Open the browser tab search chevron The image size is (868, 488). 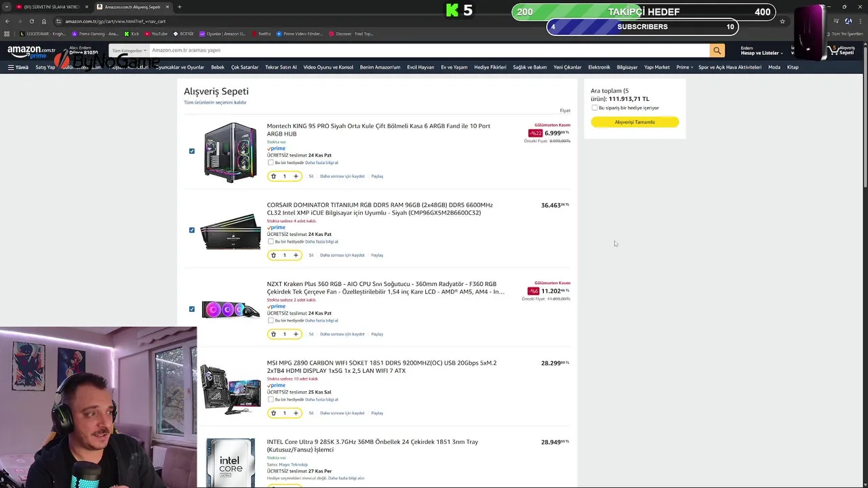pos(7,7)
